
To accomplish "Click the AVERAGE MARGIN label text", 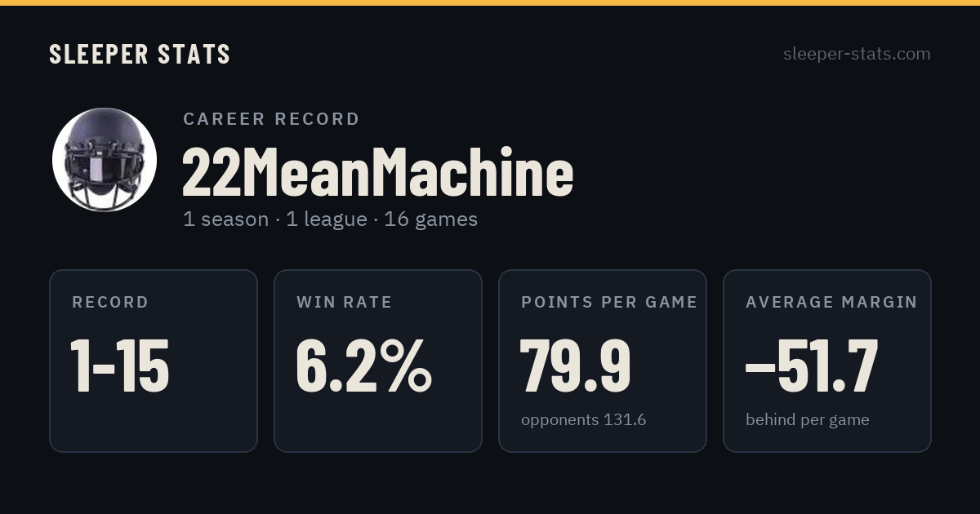I will tap(831, 303).
